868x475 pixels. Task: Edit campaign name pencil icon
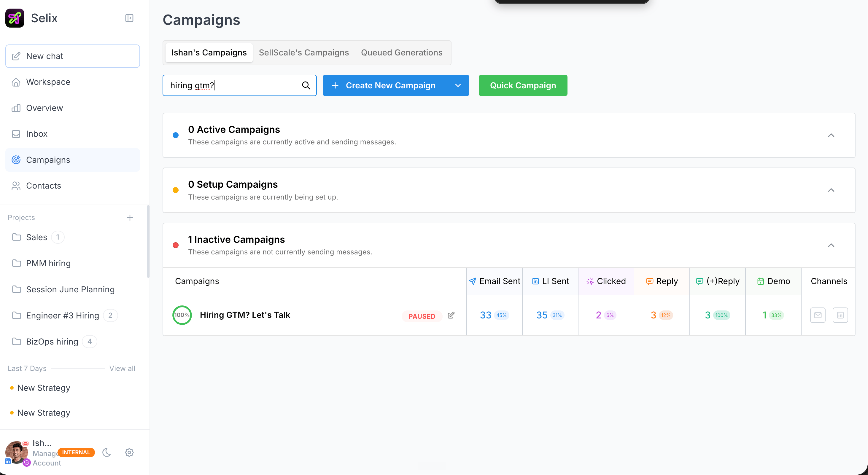tap(451, 315)
